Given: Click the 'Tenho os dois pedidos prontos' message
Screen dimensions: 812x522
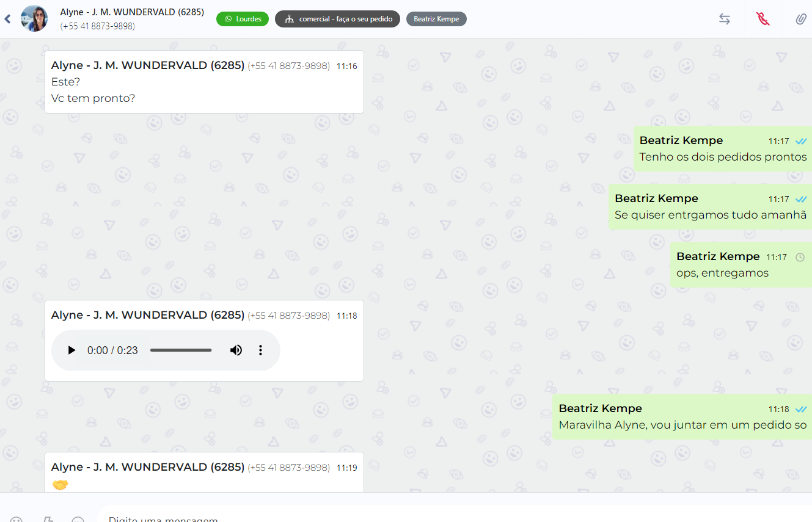Looking at the screenshot, I should click(723, 157).
